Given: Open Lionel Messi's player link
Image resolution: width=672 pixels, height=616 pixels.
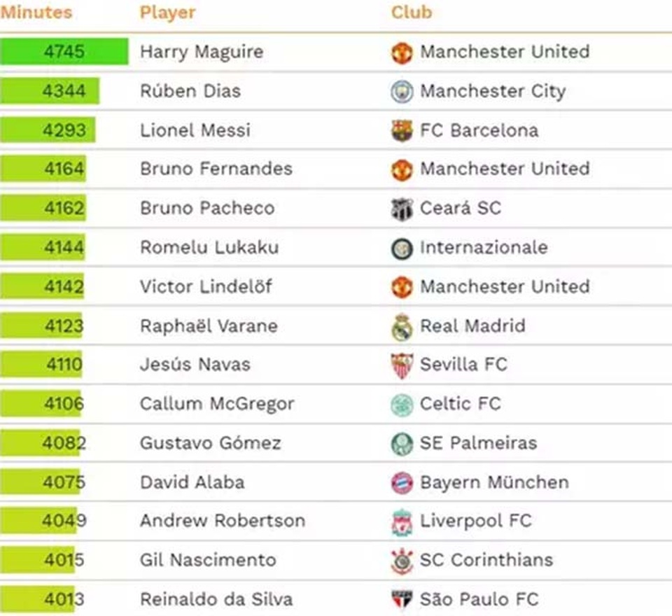Looking at the screenshot, I should point(195,130).
